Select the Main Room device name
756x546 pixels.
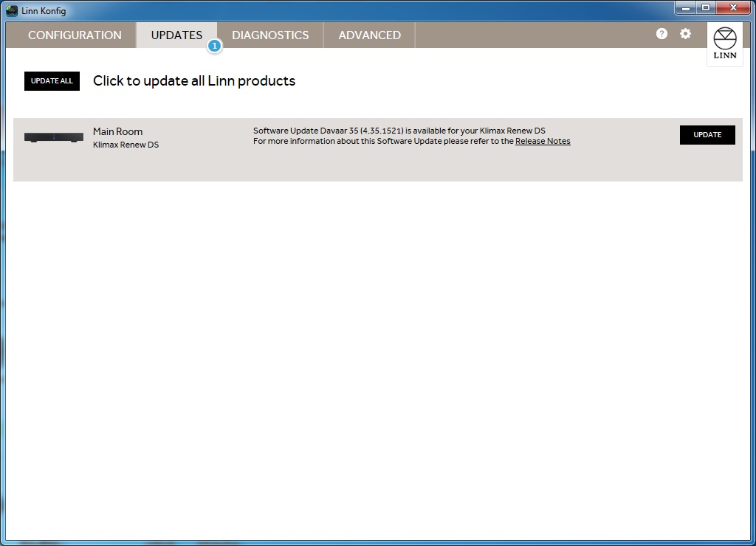coord(117,131)
